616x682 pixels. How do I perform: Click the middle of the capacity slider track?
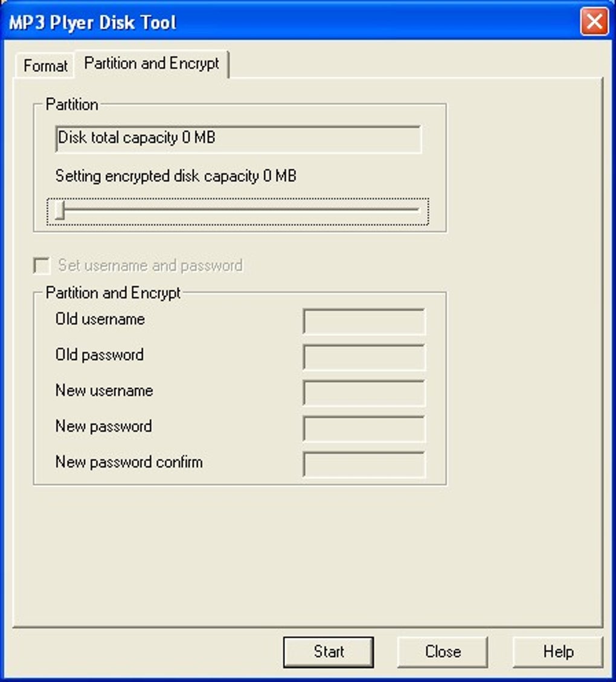click(x=238, y=211)
